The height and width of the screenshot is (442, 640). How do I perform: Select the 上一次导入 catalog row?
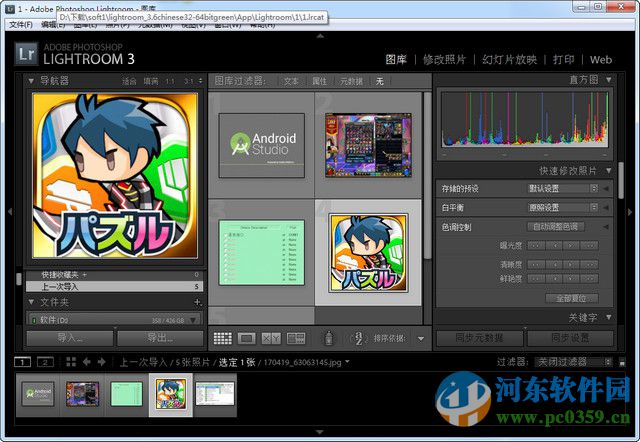point(114,287)
